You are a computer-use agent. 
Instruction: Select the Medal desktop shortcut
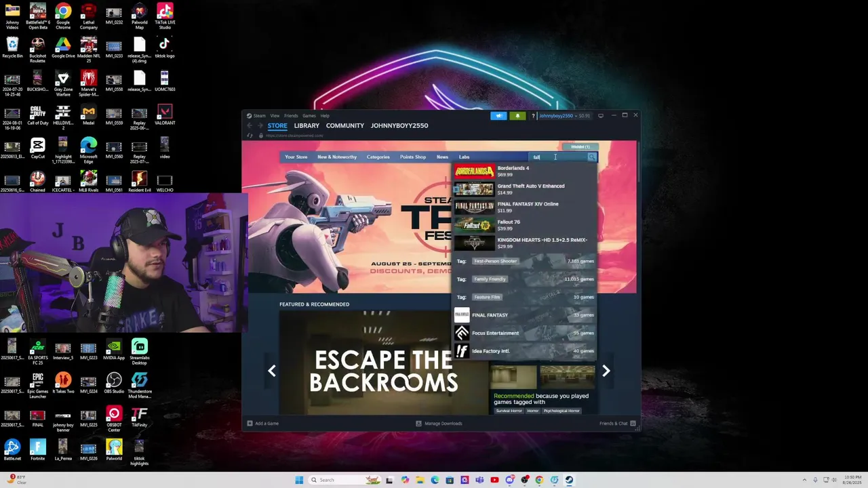(88, 115)
